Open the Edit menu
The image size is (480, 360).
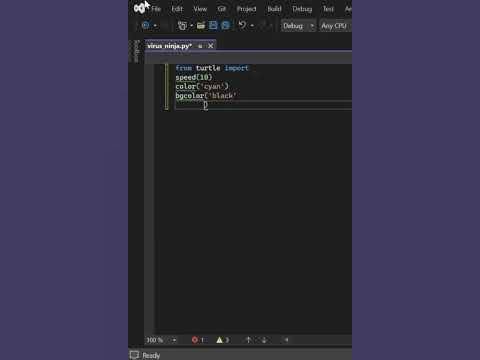[x=177, y=9]
